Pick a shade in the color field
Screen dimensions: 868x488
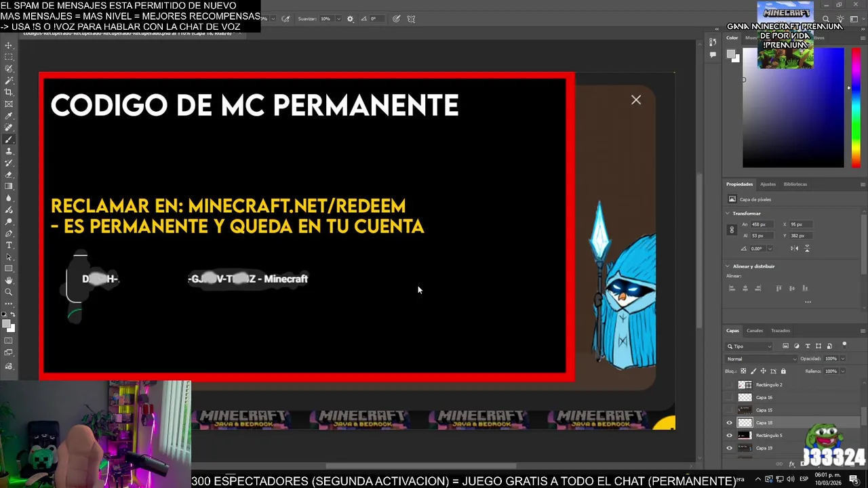[793, 108]
